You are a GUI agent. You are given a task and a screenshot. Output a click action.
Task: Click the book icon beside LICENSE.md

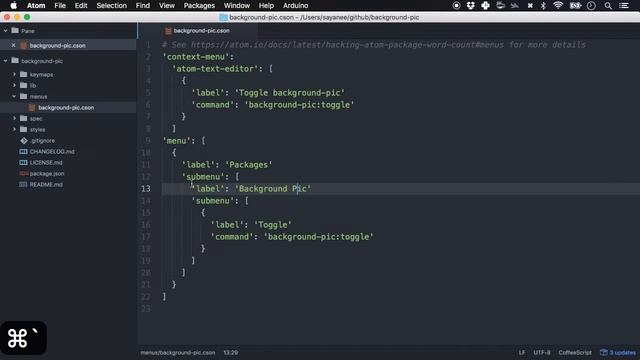point(24,162)
